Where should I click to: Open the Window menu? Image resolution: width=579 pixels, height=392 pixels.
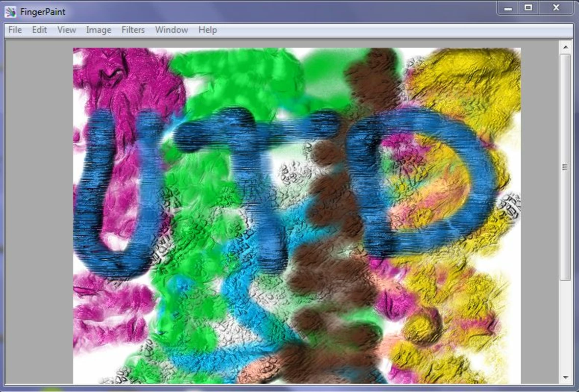tap(171, 30)
